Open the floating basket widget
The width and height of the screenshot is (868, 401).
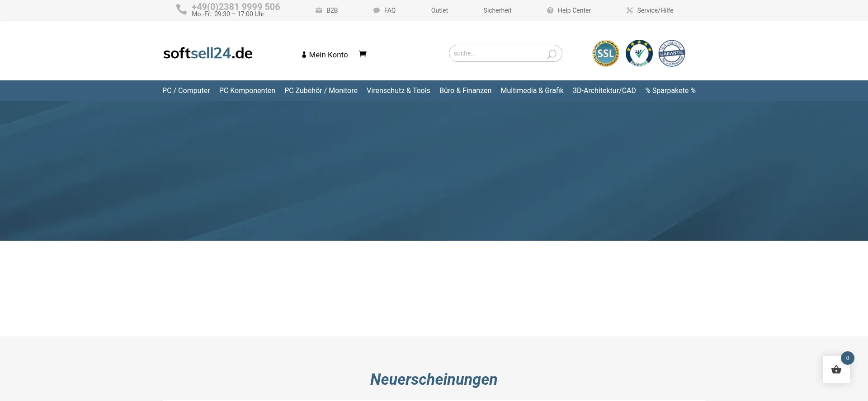click(x=836, y=370)
